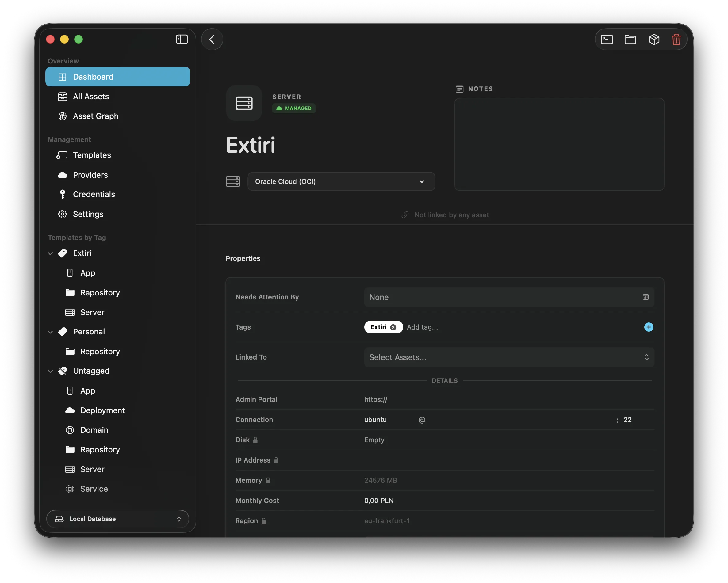Delete asset with red trash icon
This screenshot has height=583, width=728.
[x=676, y=40]
